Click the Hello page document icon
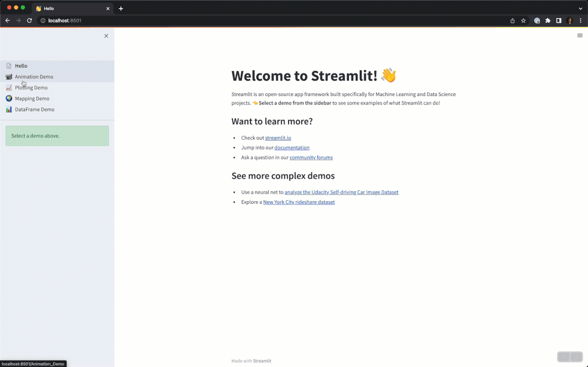 coord(9,65)
